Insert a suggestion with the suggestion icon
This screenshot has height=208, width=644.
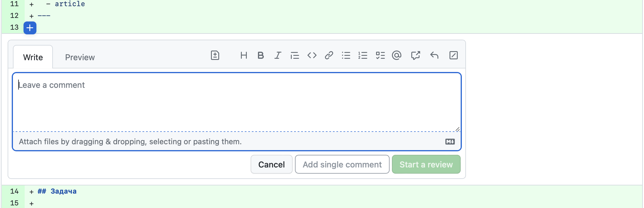[215, 55]
